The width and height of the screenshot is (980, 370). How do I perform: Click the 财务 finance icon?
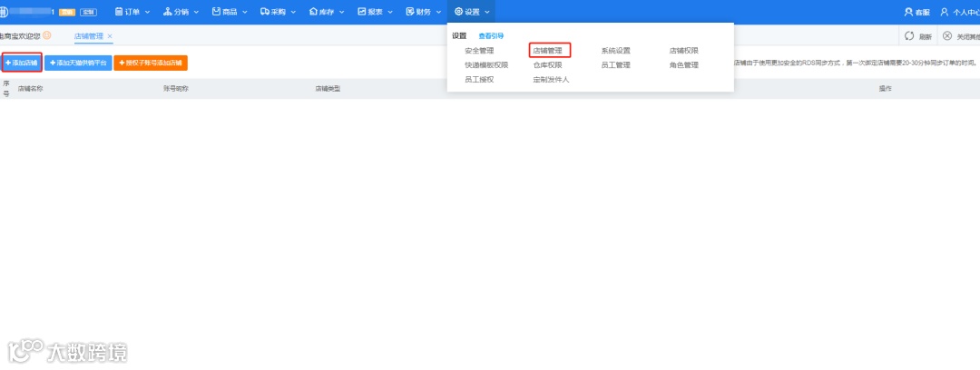pos(410,12)
